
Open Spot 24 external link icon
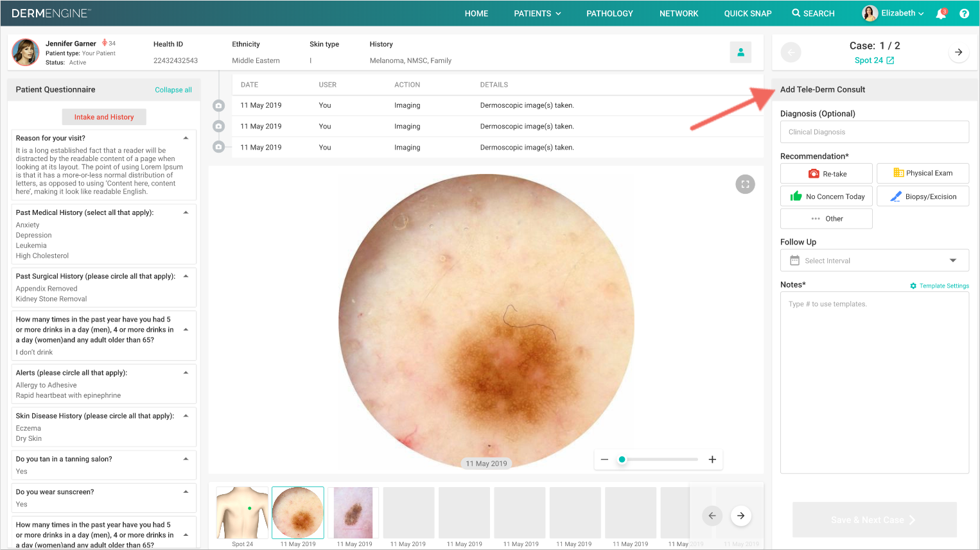tap(890, 60)
